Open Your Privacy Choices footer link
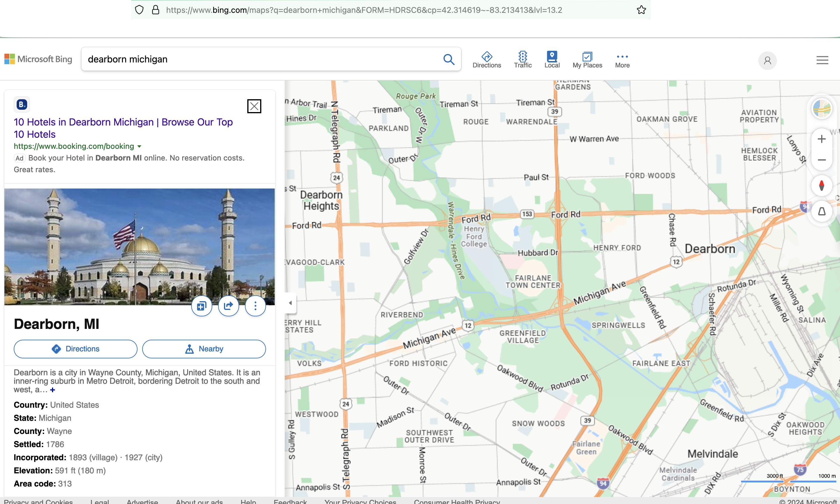 pos(360,501)
